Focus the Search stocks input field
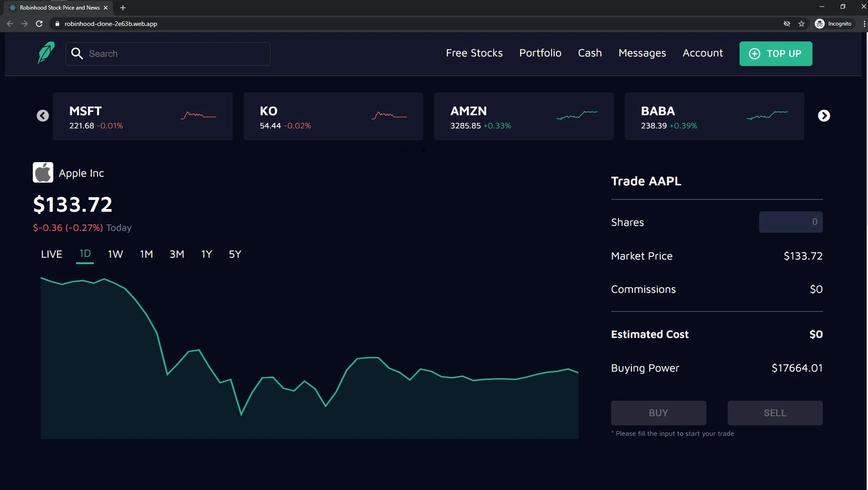Image resolution: width=868 pixels, height=490 pixels. pyautogui.click(x=168, y=54)
